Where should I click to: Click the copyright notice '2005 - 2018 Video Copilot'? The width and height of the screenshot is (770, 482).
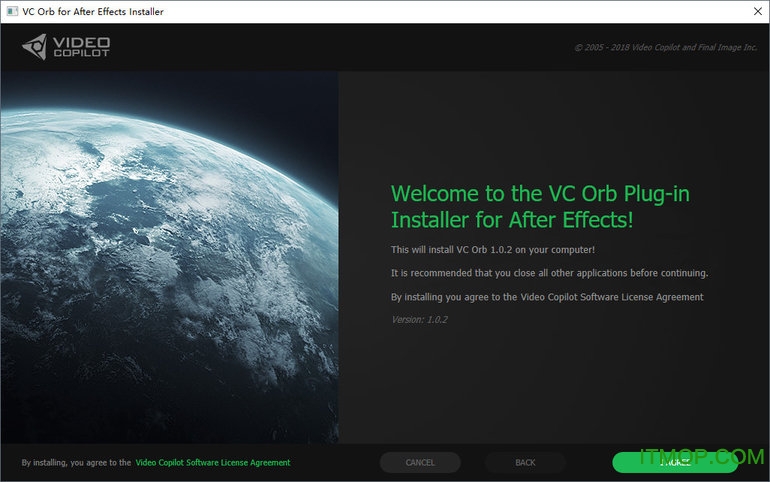665,48
